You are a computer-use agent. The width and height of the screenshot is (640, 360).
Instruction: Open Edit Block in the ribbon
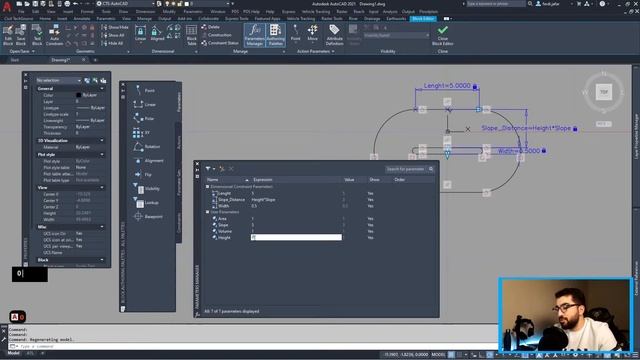point(8,35)
